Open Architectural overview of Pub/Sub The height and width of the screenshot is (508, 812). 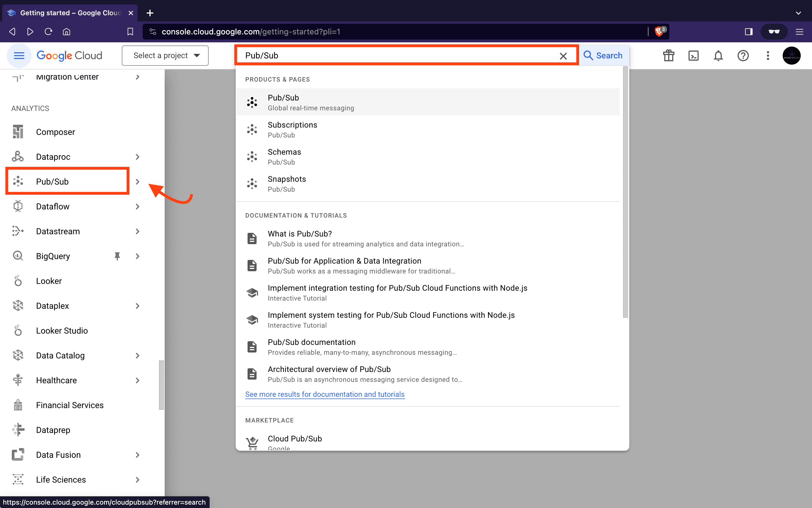427,374
